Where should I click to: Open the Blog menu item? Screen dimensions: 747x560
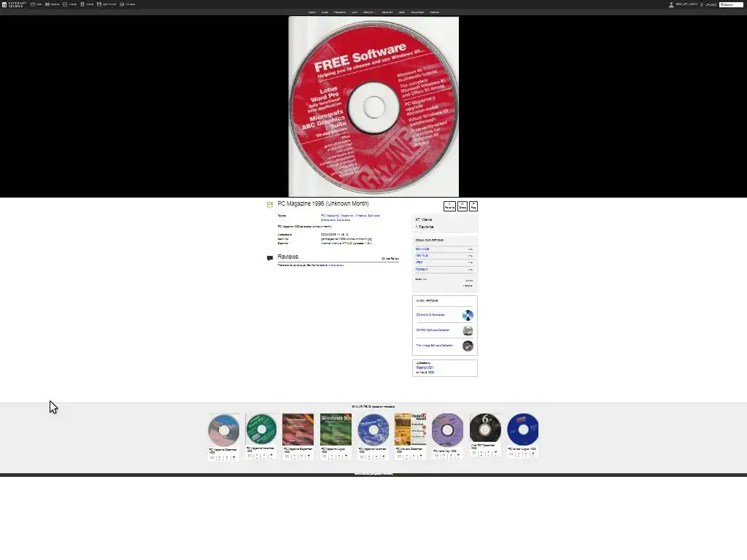coord(325,12)
